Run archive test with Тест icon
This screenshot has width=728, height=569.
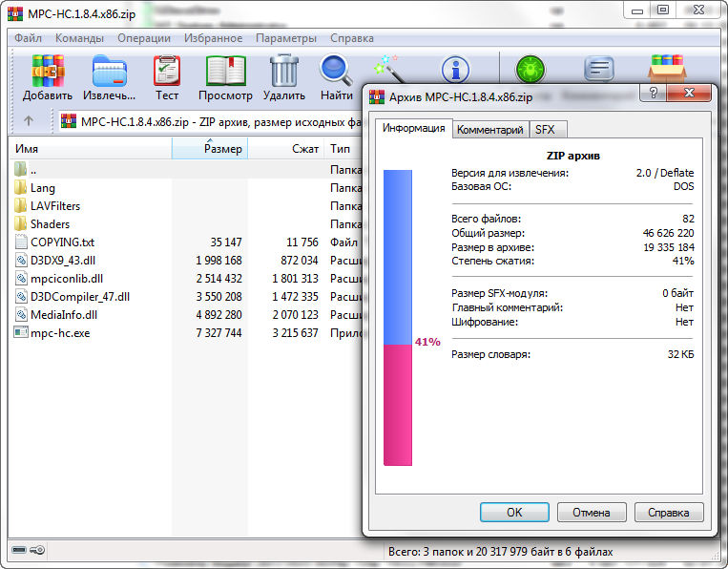tap(167, 72)
